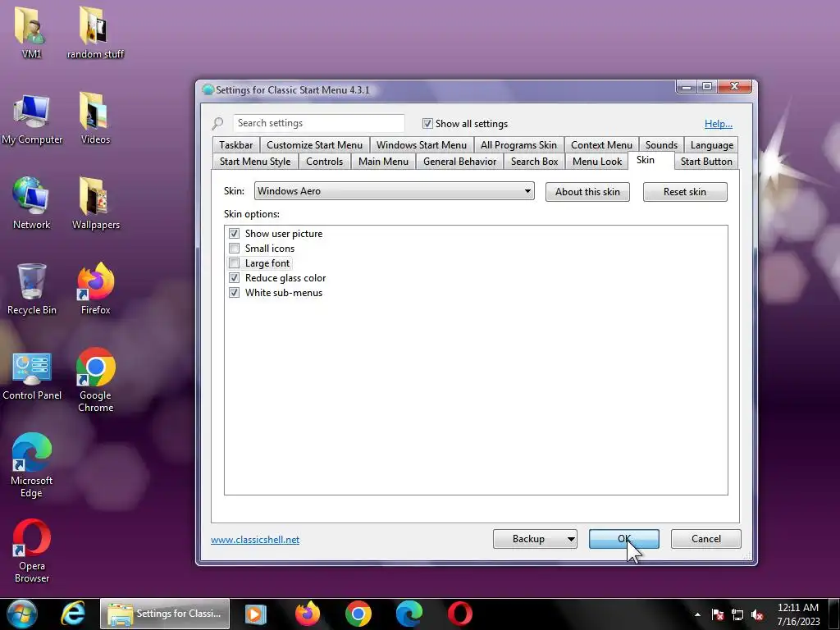Launch Opera from the taskbar
Screen dimensions: 840x630
(x=460, y=614)
